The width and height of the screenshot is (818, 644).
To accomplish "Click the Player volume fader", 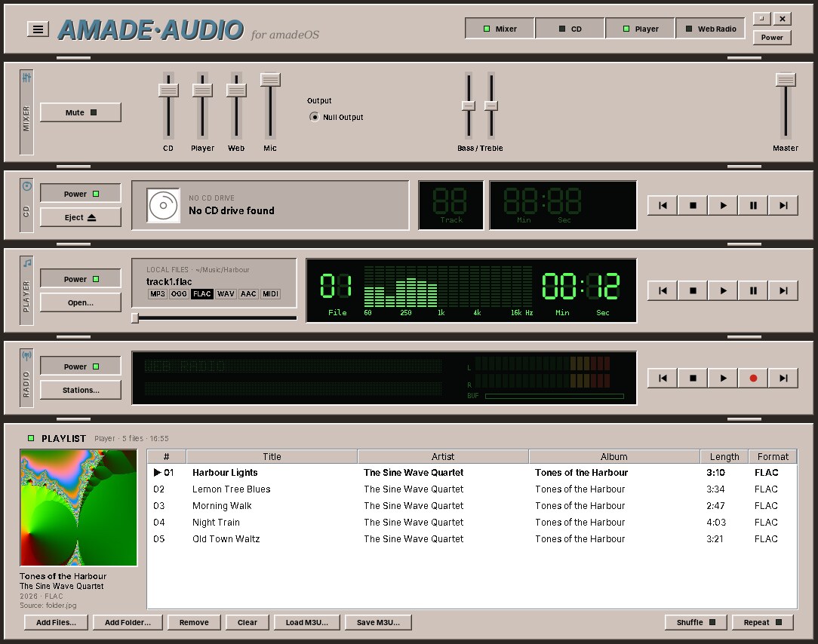I will click(202, 90).
